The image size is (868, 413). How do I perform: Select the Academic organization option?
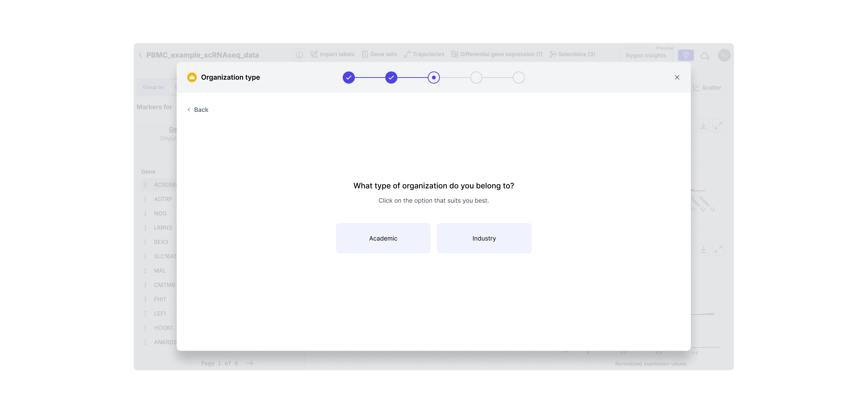click(x=383, y=238)
